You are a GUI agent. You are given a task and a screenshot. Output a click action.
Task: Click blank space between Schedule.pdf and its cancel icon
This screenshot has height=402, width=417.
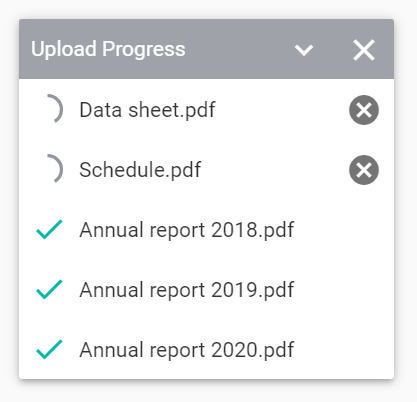[x=275, y=170]
